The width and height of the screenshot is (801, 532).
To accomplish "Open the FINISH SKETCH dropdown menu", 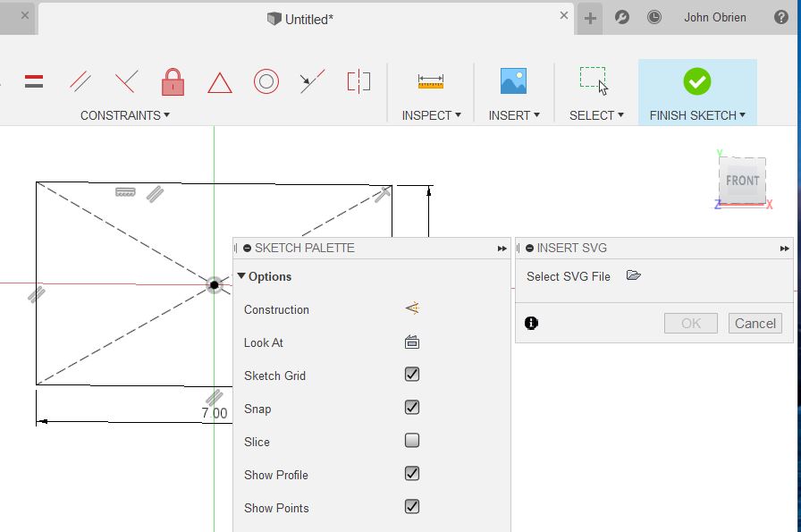I will pos(697,115).
